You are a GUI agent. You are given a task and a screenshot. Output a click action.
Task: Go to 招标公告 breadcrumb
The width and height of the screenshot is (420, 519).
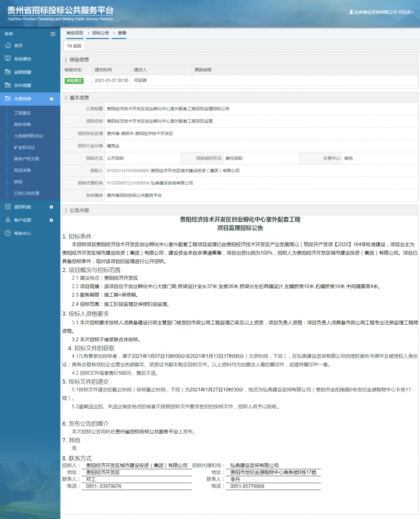[100, 33]
